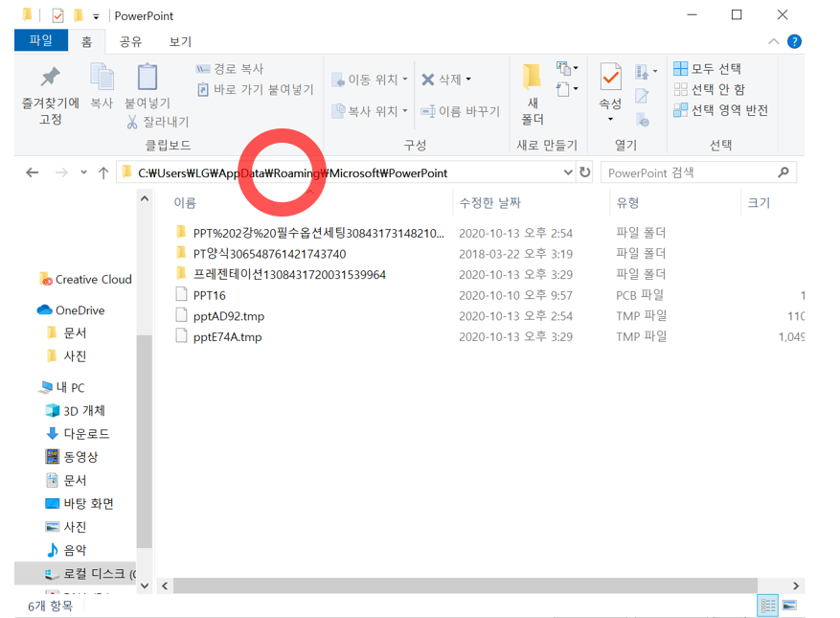Expand address bar history dropdown
840x618 pixels.
point(568,172)
